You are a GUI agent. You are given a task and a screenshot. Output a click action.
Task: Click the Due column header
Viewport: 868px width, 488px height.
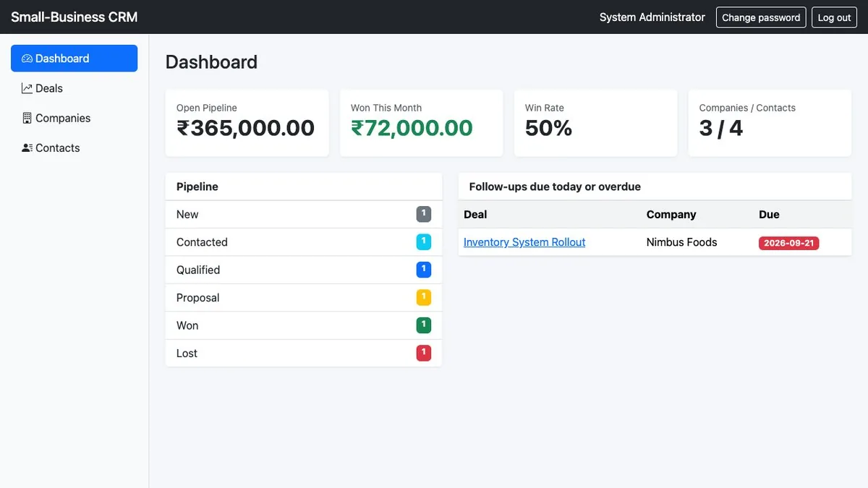tap(769, 215)
